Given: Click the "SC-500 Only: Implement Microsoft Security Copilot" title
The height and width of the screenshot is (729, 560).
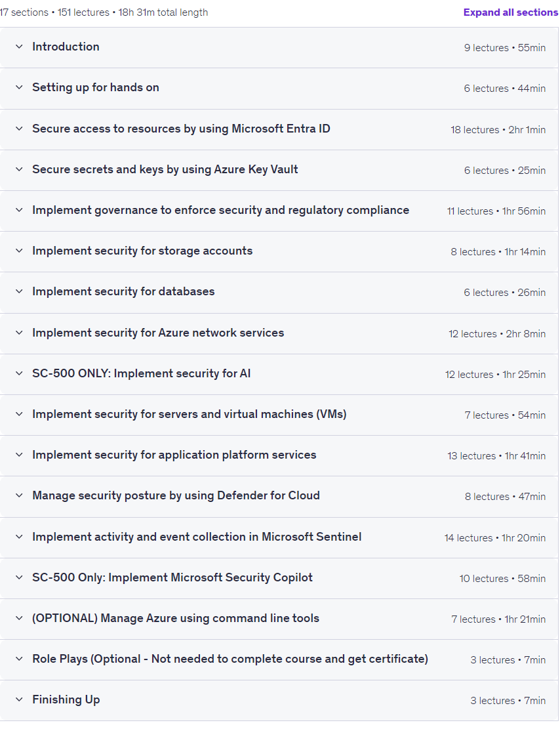Looking at the screenshot, I should (172, 578).
